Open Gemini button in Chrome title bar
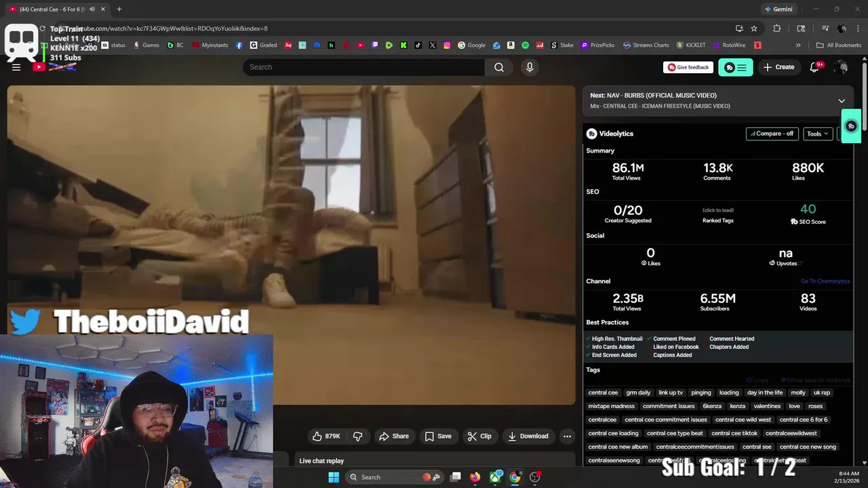 click(x=778, y=9)
